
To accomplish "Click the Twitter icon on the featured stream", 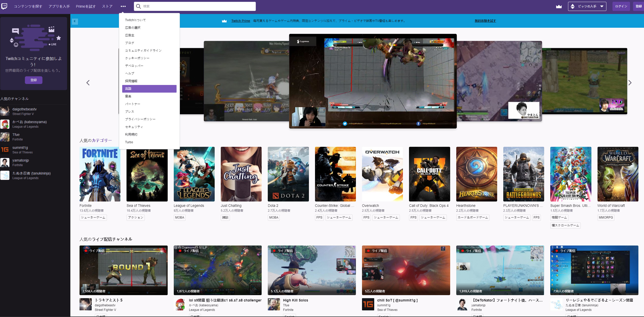I will 345,124.
